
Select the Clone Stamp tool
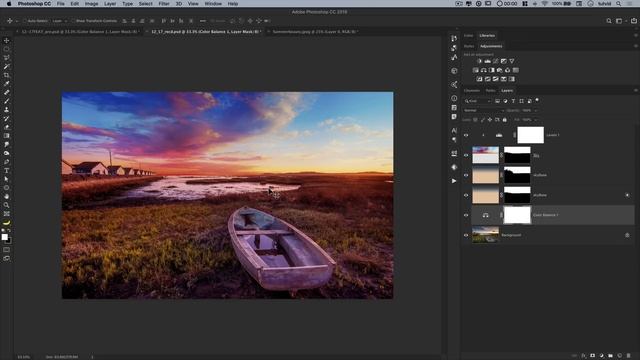[x=7, y=109]
